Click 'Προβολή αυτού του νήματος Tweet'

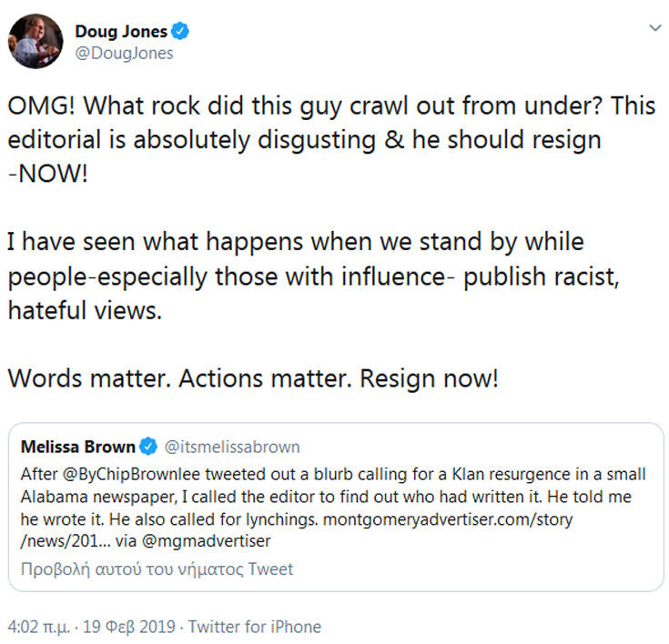pyautogui.click(x=157, y=570)
